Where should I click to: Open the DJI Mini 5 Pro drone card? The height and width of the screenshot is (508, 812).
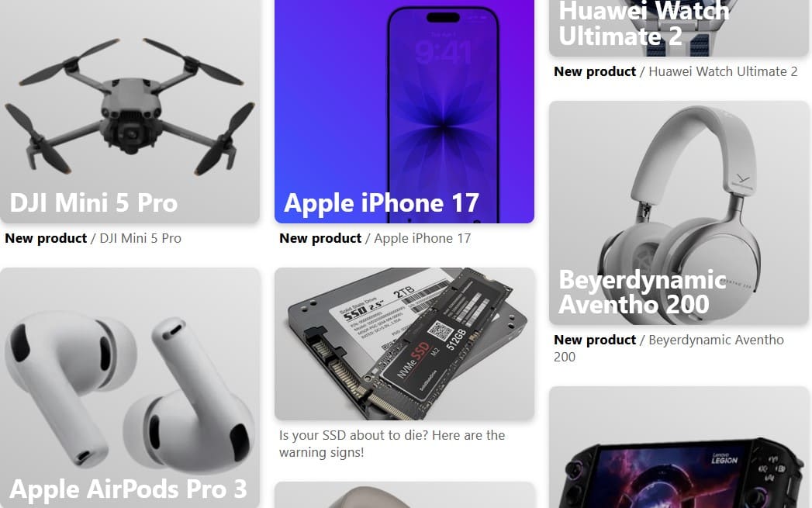click(x=130, y=112)
